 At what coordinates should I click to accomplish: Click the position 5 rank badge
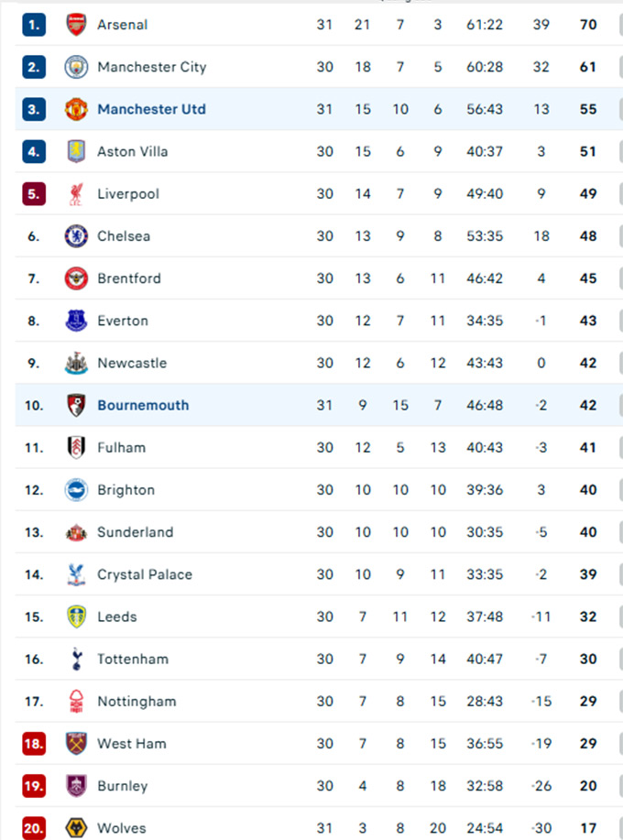[x=34, y=193]
